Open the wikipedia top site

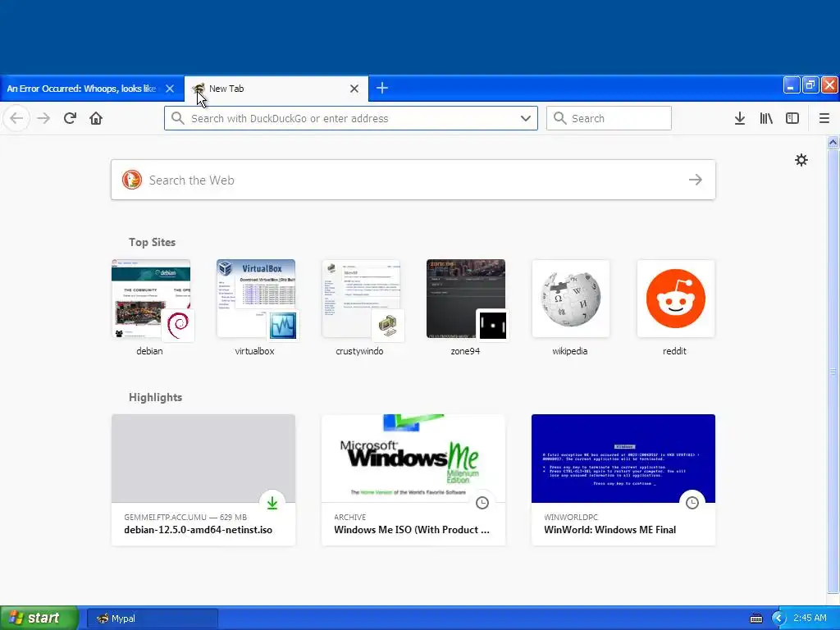571,308
